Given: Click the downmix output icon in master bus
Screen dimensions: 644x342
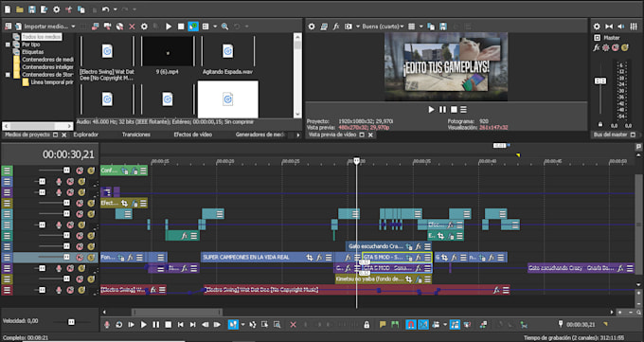Looking at the screenshot, I should pos(609,27).
